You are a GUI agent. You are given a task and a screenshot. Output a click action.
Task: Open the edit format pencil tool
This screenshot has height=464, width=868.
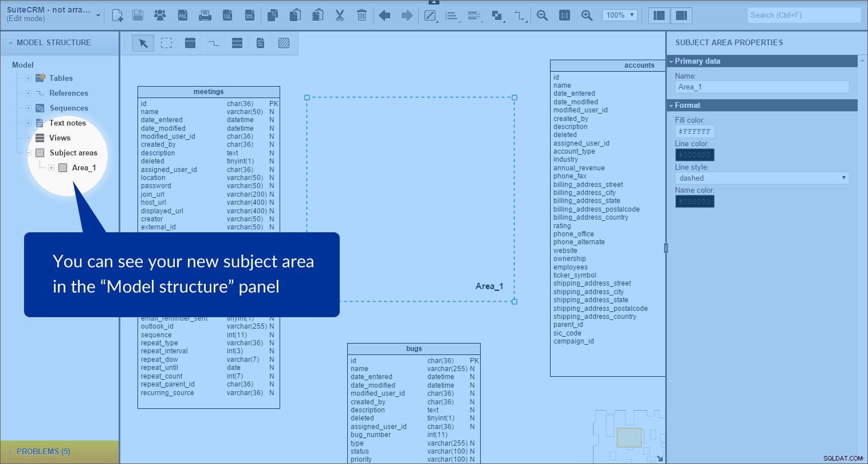click(430, 15)
